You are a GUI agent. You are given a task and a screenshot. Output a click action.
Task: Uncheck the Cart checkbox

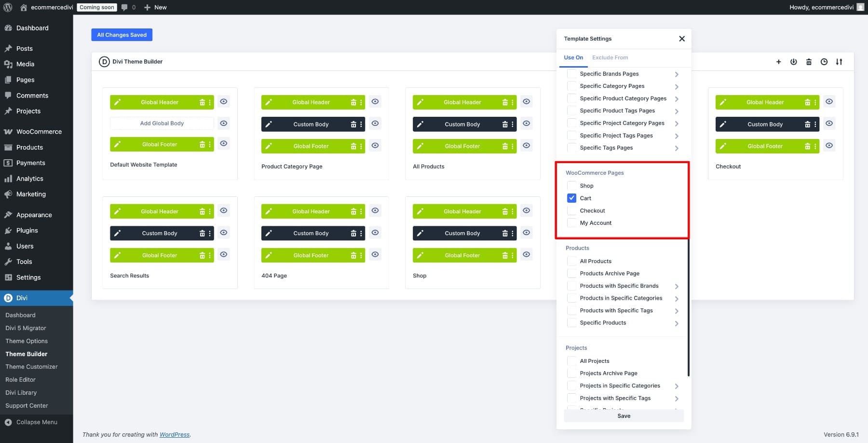[571, 198]
